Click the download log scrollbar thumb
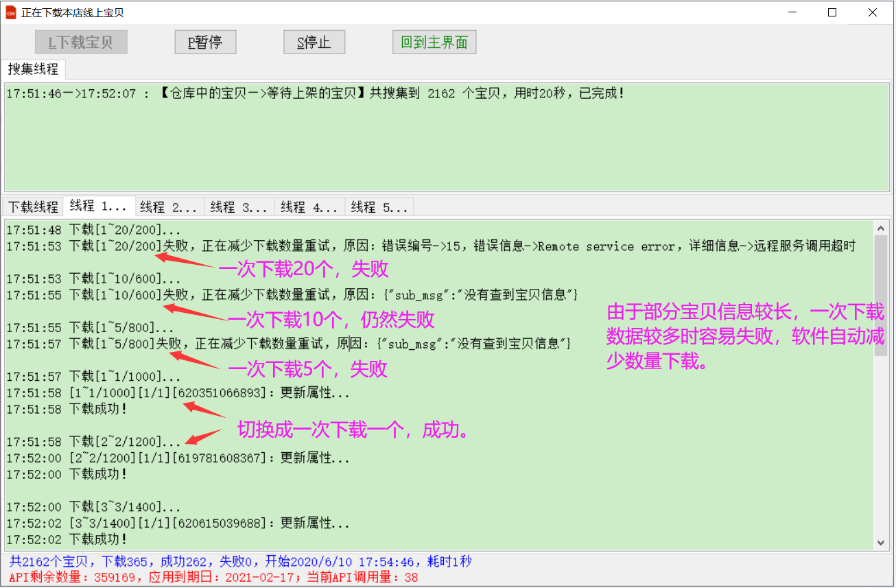896x588 pixels. point(880,295)
